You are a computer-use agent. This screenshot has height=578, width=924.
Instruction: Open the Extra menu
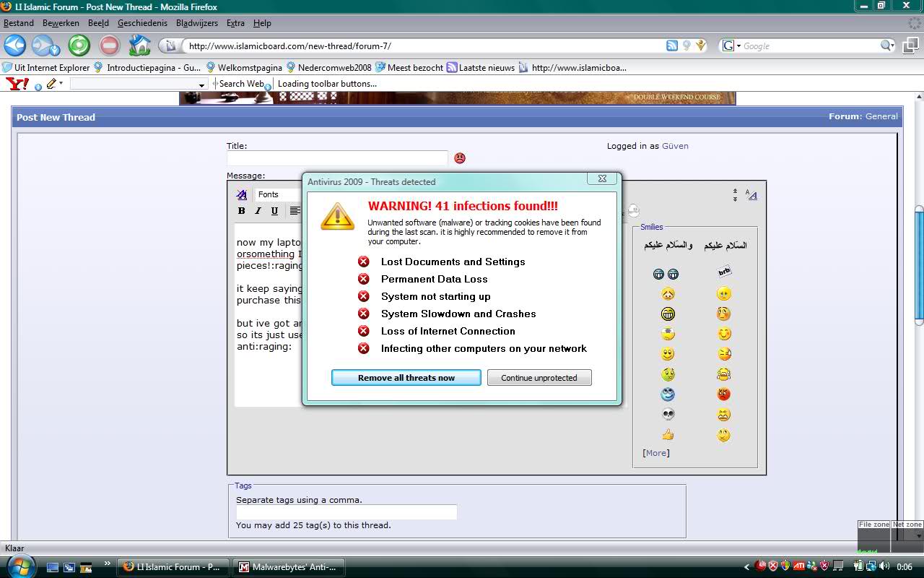coord(235,23)
